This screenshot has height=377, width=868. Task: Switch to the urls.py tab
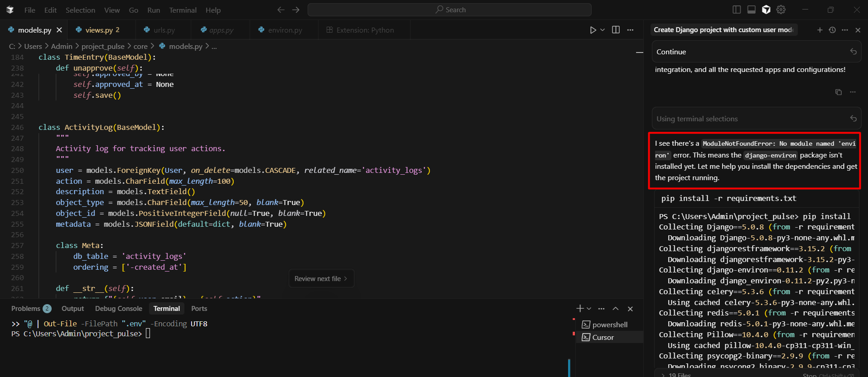tap(164, 30)
